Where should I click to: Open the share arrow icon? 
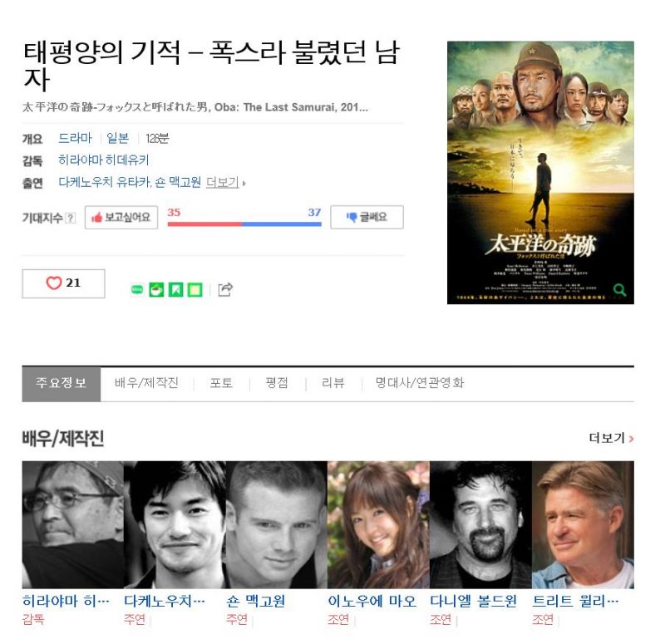click(225, 289)
